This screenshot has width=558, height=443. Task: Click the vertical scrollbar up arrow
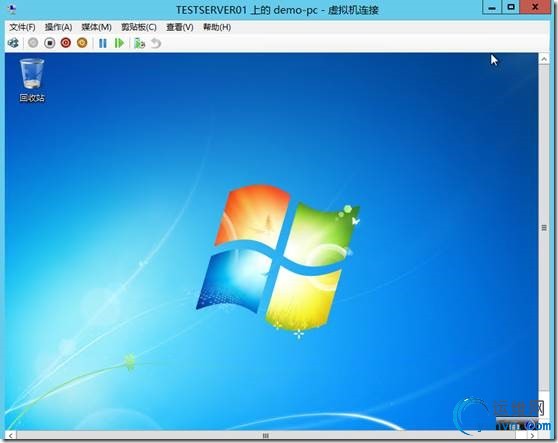click(544, 59)
